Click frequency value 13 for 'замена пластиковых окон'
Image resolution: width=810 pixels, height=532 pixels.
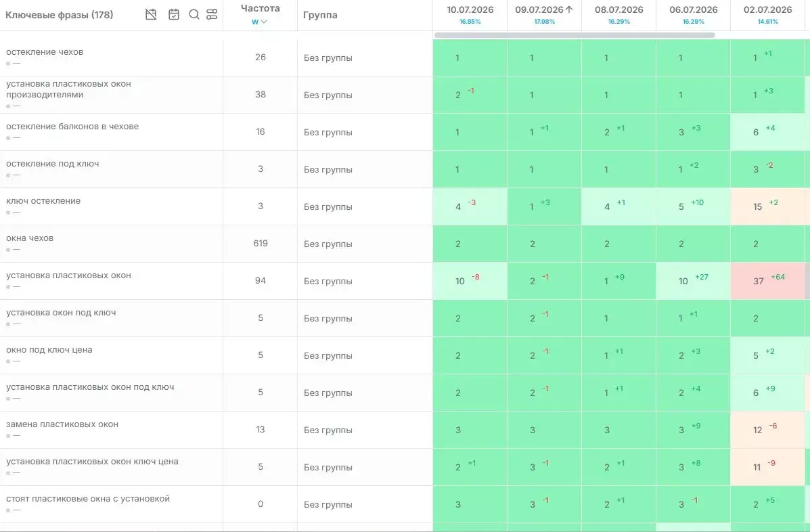[x=261, y=429]
